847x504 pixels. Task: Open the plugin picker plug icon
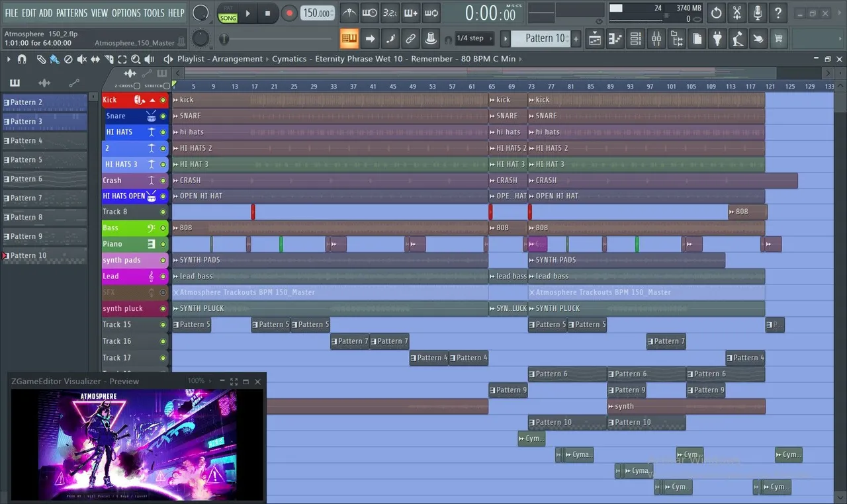tap(717, 38)
